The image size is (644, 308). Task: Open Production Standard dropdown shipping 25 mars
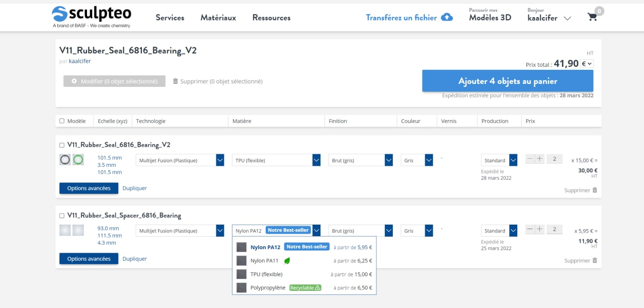(499, 231)
